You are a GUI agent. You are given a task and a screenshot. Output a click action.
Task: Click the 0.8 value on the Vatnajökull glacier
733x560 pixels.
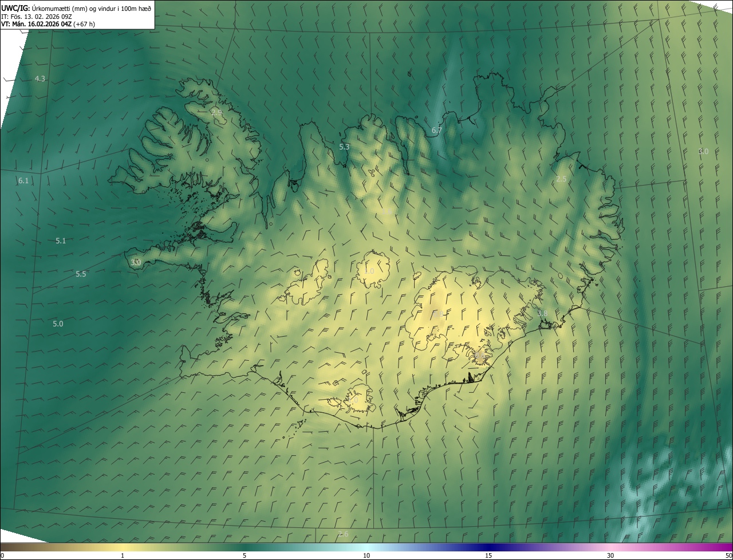point(438,314)
